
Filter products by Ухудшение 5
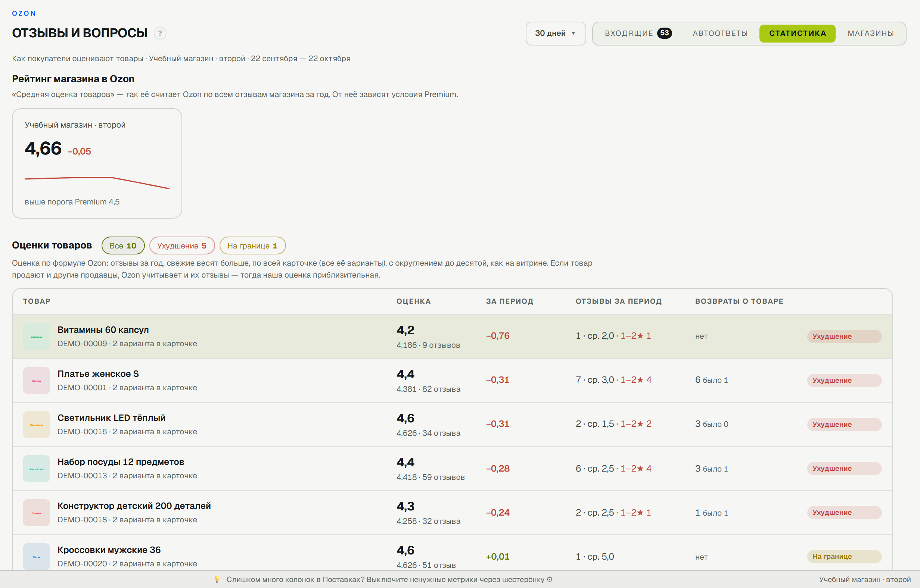[x=182, y=245]
